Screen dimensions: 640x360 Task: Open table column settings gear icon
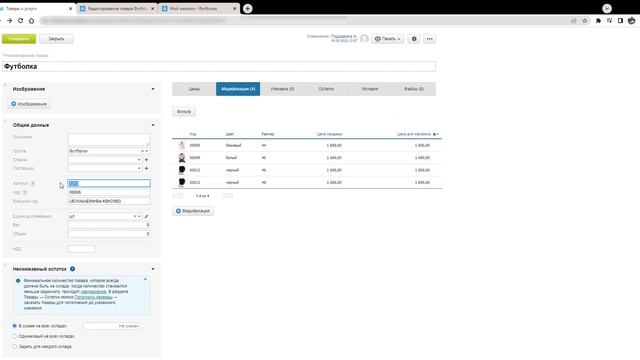(436, 134)
